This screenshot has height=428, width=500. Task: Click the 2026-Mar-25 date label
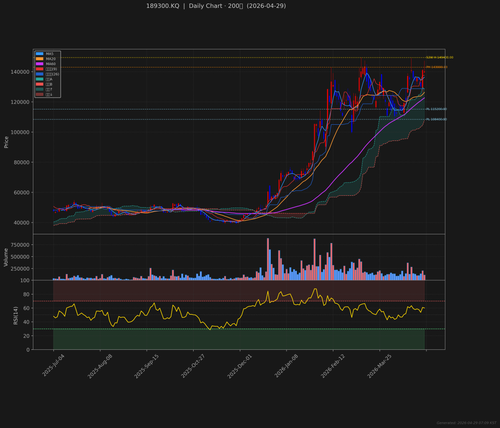click(379, 366)
